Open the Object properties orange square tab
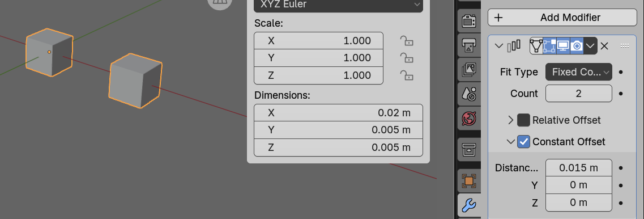Image resolution: width=644 pixels, height=219 pixels. point(469,180)
